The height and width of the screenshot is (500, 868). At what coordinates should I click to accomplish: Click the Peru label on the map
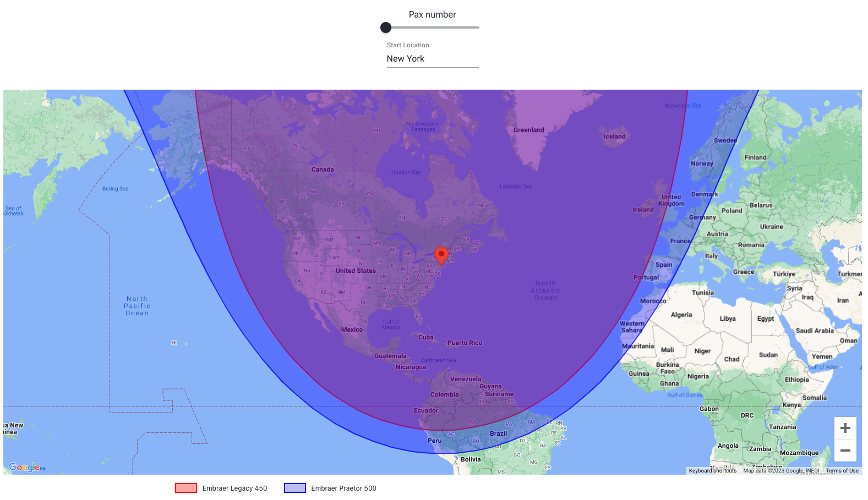pos(434,441)
